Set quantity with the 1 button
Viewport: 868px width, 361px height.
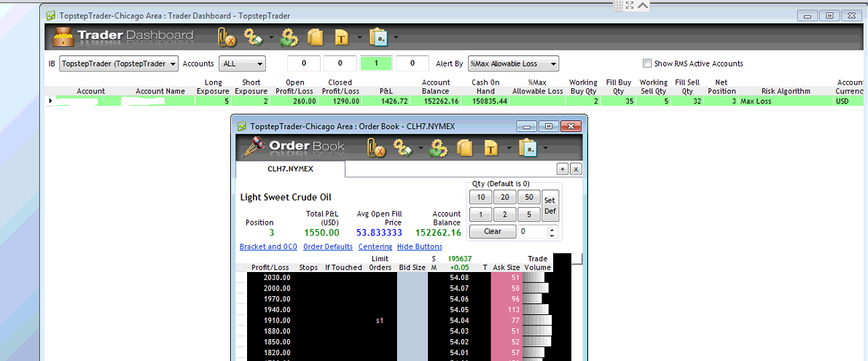point(480,214)
